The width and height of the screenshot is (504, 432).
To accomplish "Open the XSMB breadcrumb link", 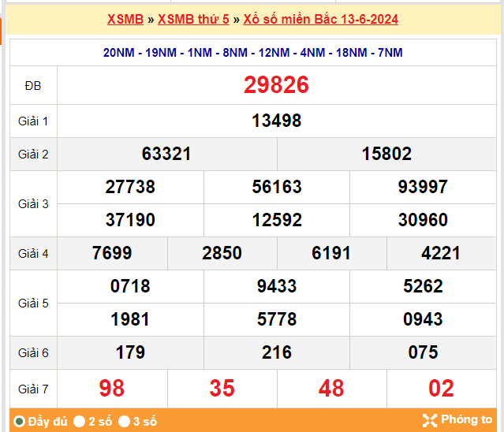I will [125, 19].
